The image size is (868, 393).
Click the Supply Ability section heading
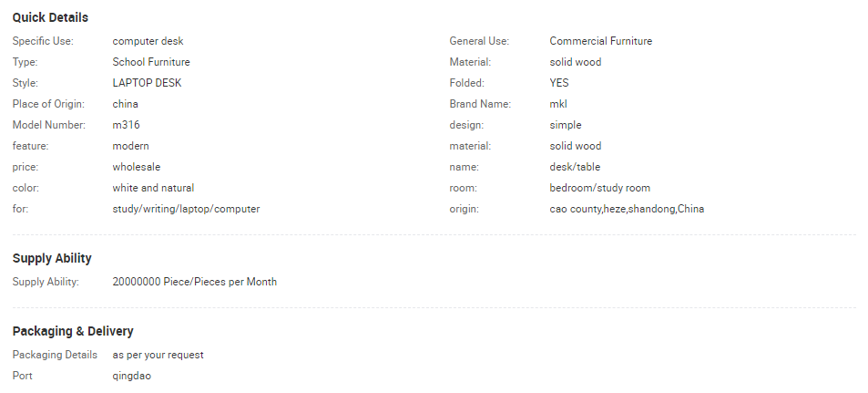52,259
